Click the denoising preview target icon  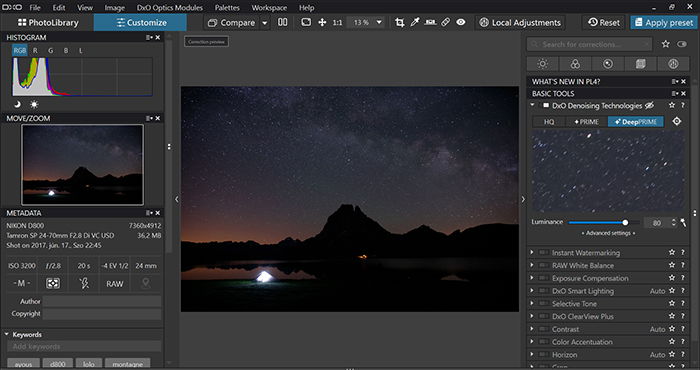677,121
